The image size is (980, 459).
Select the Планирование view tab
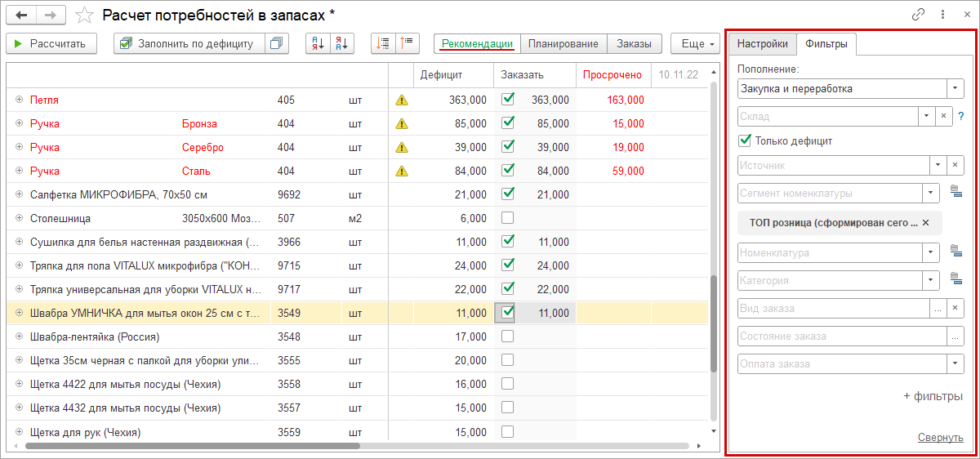[563, 44]
